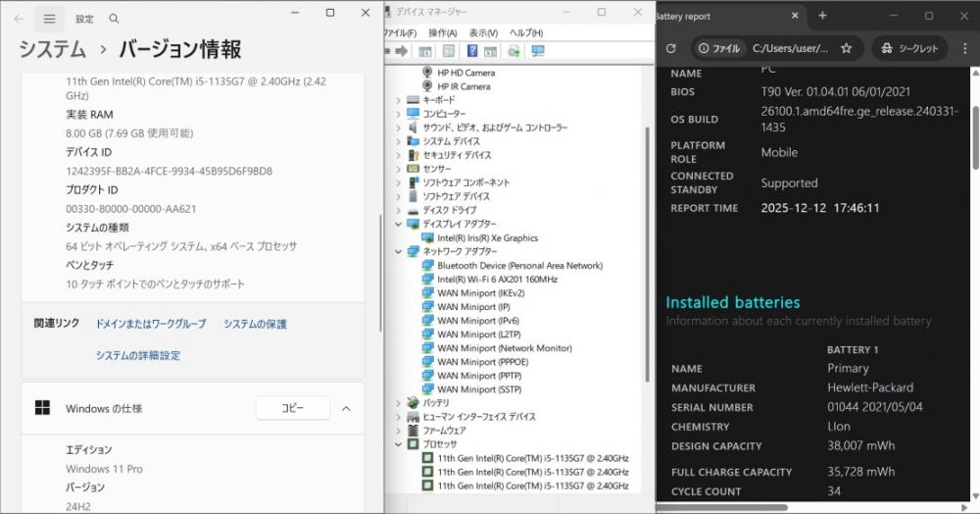Click the Device Manager vertical scrollbar
This screenshot has height=514, width=980.
coord(648,253)
